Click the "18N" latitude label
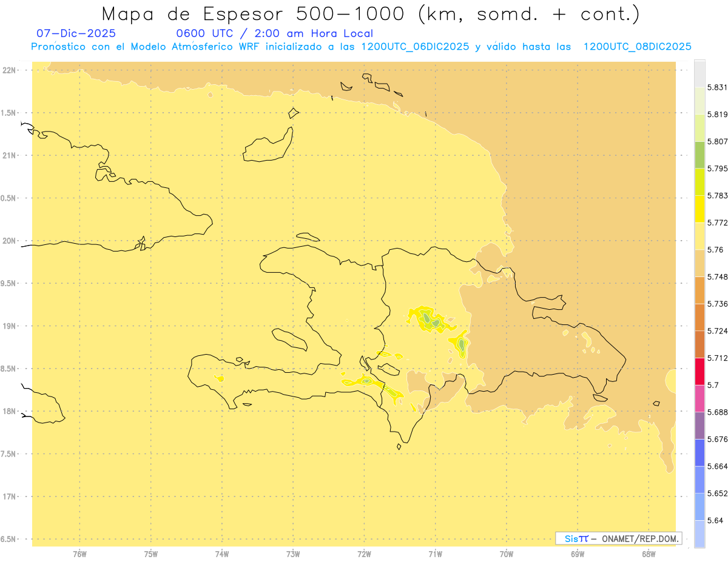 pyautogui.click(x=10, y=411)
